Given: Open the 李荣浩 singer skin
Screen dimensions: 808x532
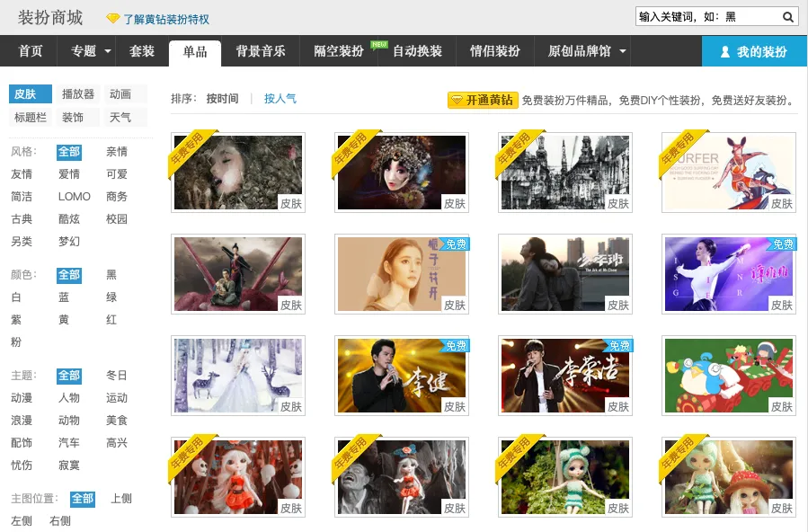Looking at the screenshot, I should (565, 376).
